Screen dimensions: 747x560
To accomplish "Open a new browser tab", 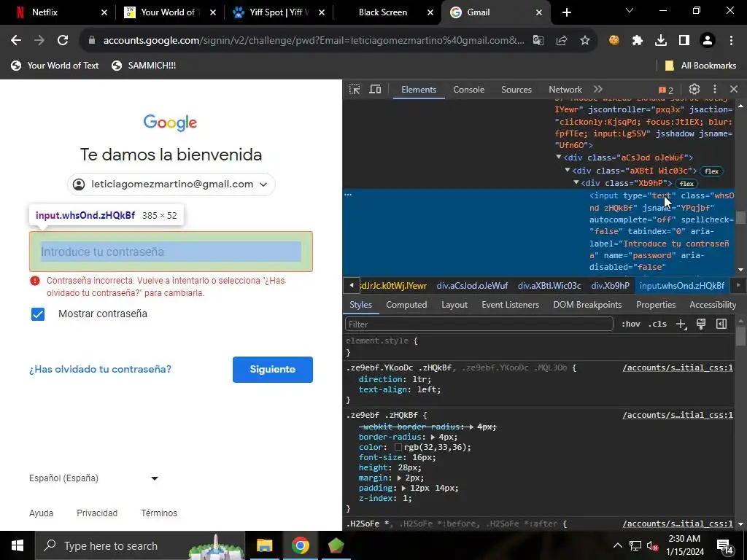I will point(566,12).
